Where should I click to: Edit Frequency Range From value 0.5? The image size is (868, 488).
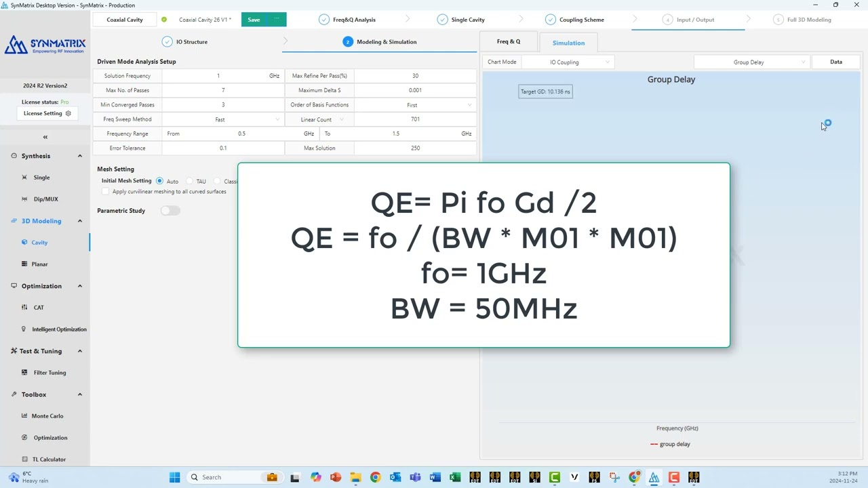pyautogui.click(x=241, y=134)
